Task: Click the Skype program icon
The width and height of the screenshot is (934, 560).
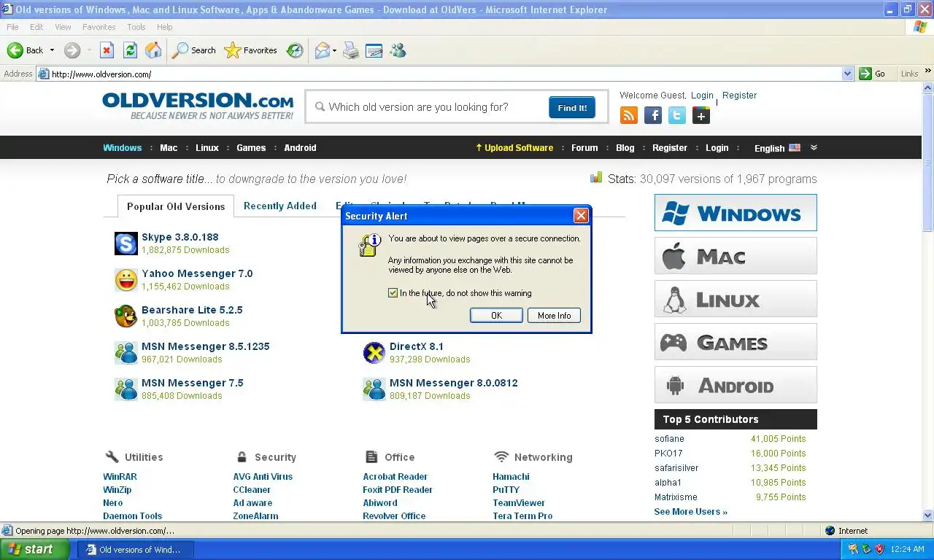Action: click(x=126, y=244)
